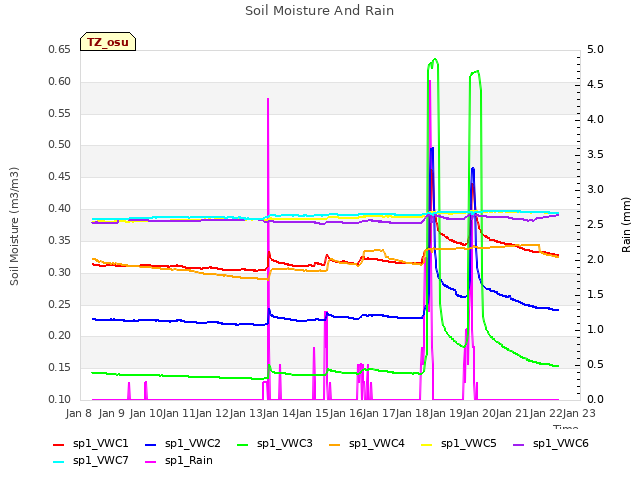Toggle the sp1_VWC5 legend entry

coord(459,444)
